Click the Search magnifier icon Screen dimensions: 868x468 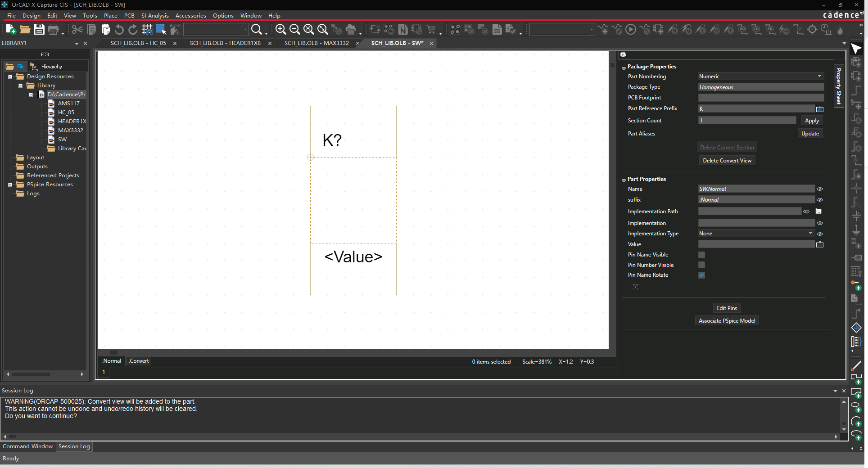[x=256, y=30]
